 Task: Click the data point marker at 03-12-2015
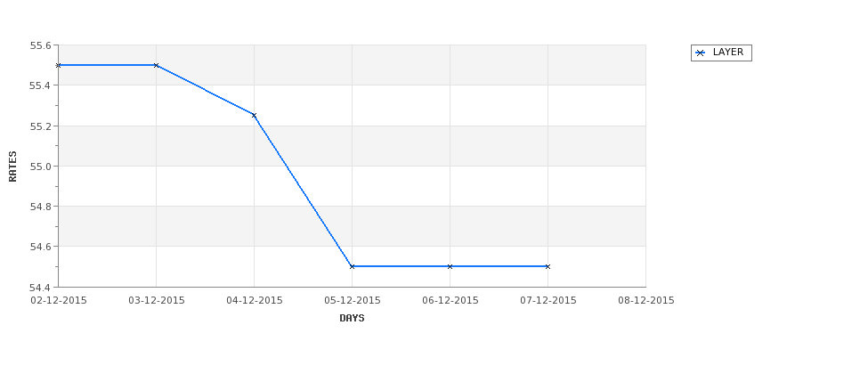pos(156,65)
